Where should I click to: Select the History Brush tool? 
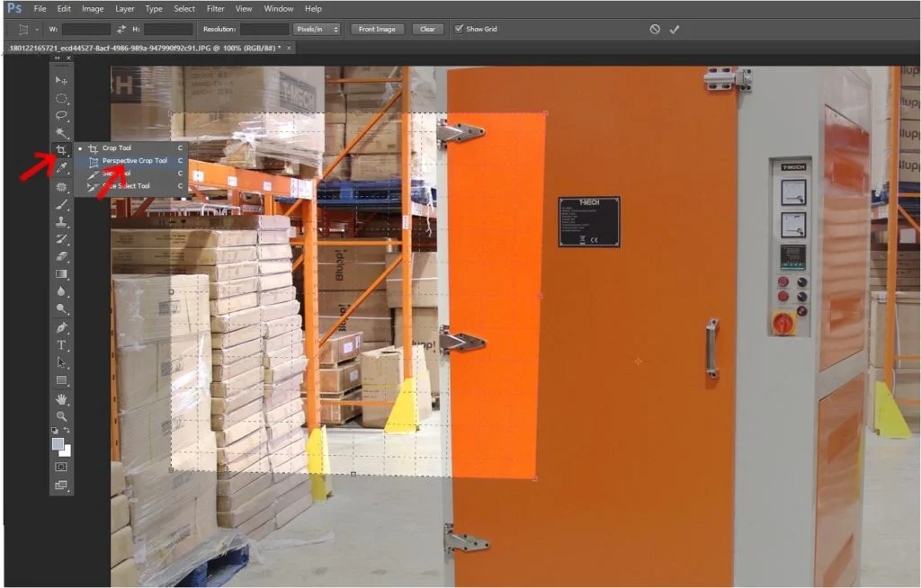tap(61, 239)
